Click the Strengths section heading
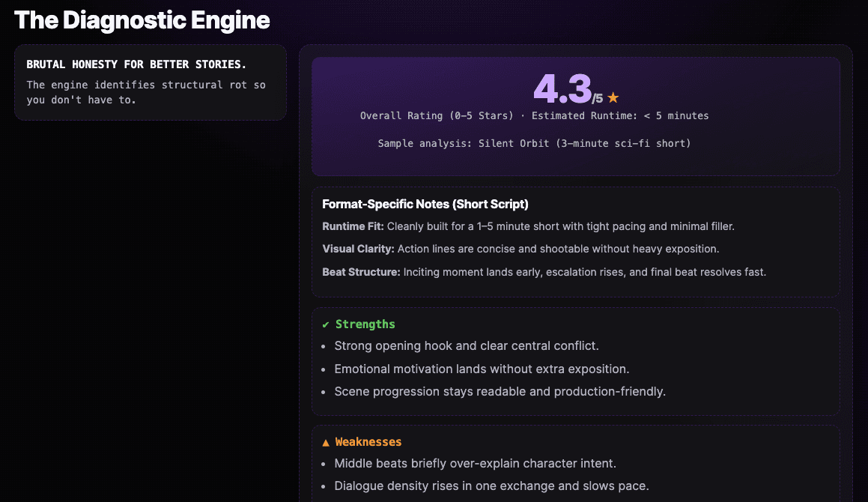Screen dimensions: 868x502 365,324
